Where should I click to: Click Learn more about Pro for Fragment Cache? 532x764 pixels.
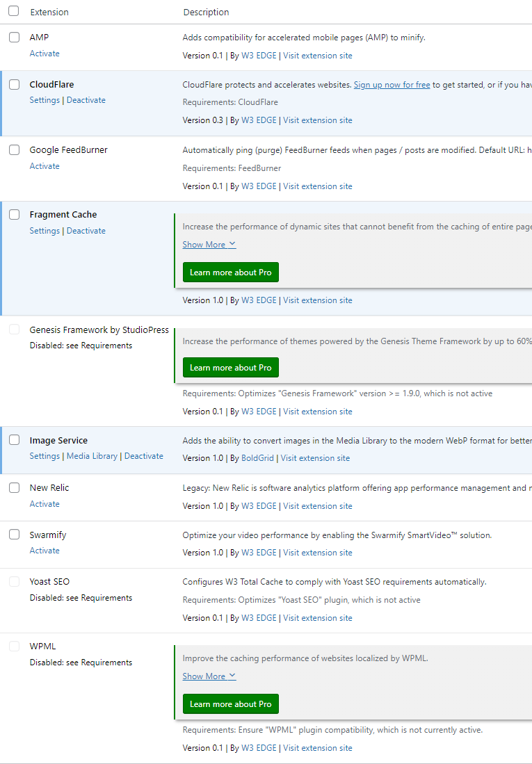[230, 273]
